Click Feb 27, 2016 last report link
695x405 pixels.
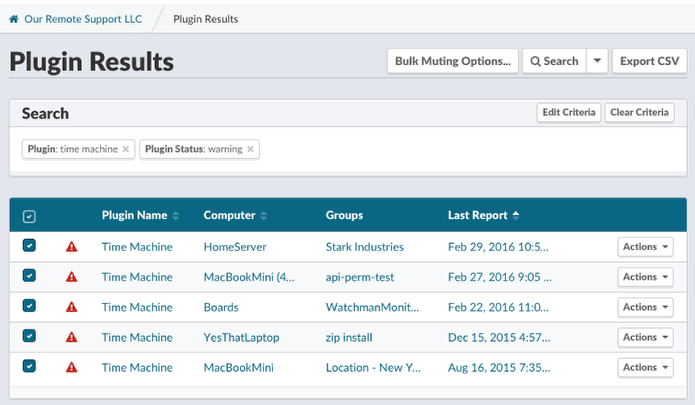[500, 277]
